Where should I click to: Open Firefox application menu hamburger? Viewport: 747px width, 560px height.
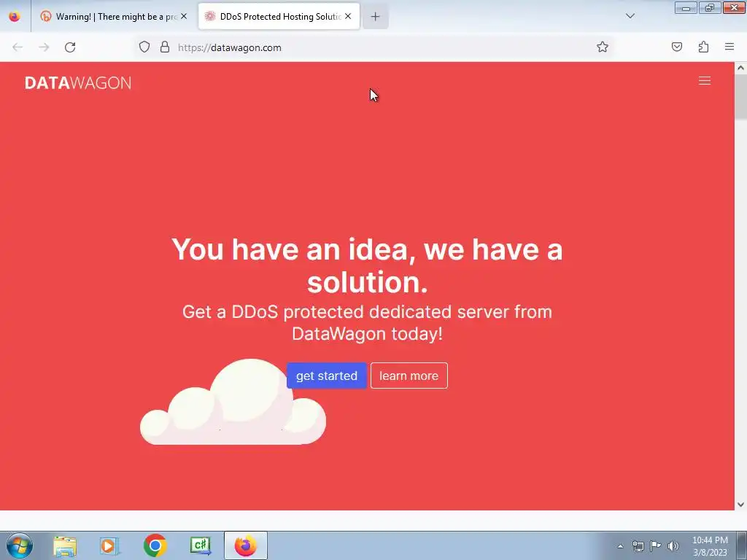729,47
